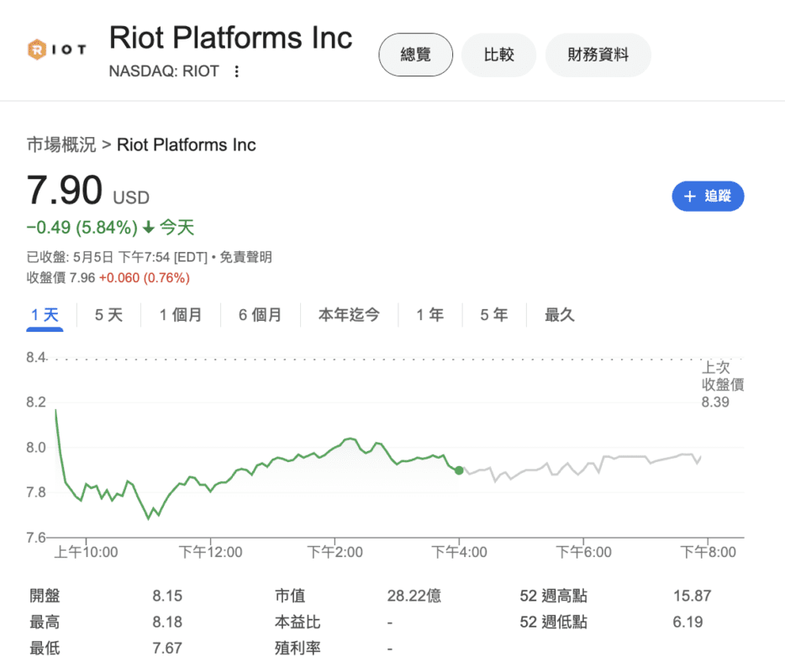Click the Riot Platforms logo icon

56,50
